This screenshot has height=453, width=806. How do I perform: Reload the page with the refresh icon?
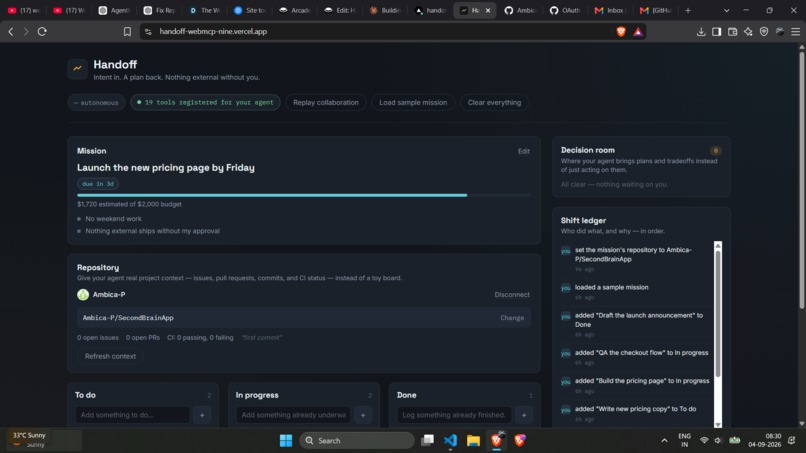(x=42, y=32)
